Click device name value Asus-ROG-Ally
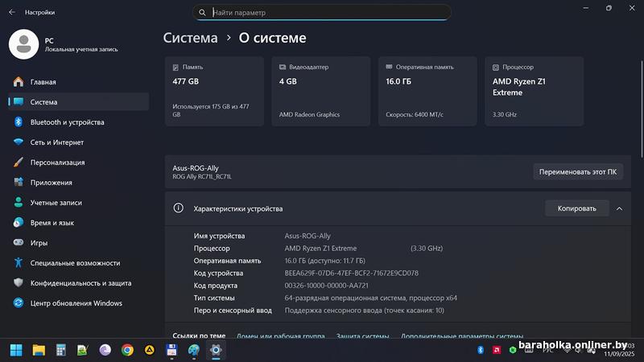The image size is (644, 362). point(308,236)
